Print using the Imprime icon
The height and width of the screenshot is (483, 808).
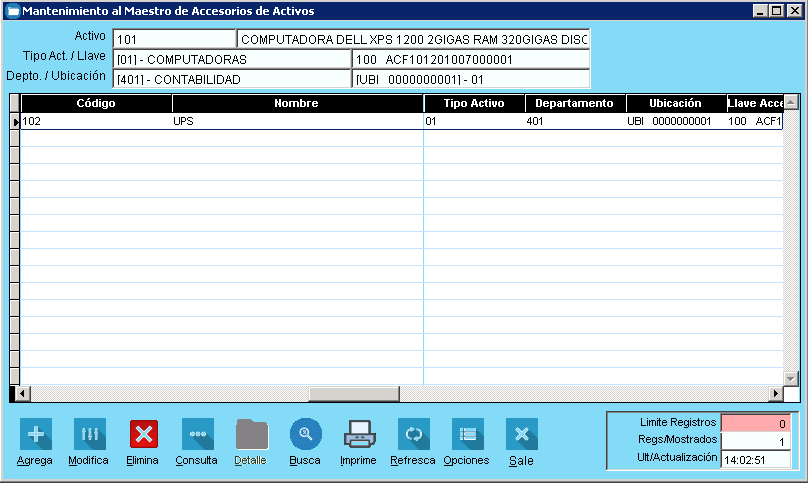[359, 434]
